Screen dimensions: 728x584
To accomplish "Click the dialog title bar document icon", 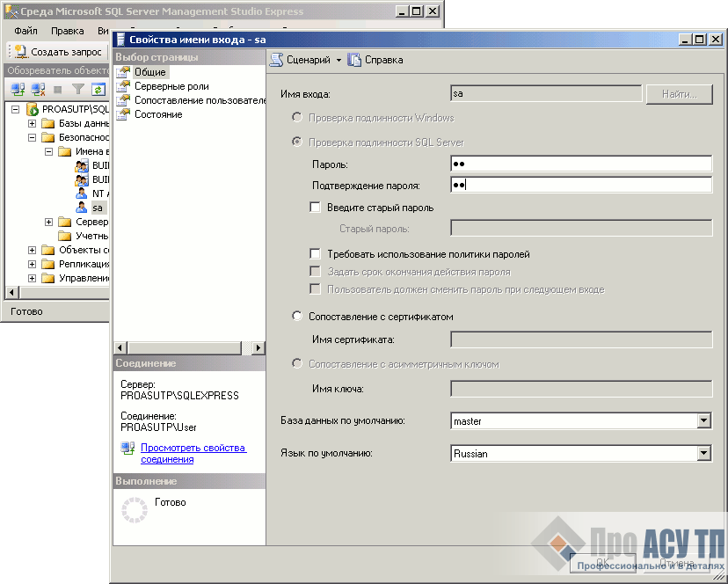I will [120, 40].
